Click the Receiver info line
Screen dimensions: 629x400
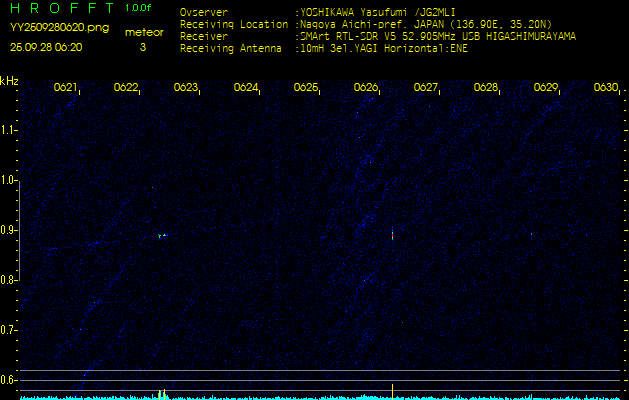(x=378, y=37)
